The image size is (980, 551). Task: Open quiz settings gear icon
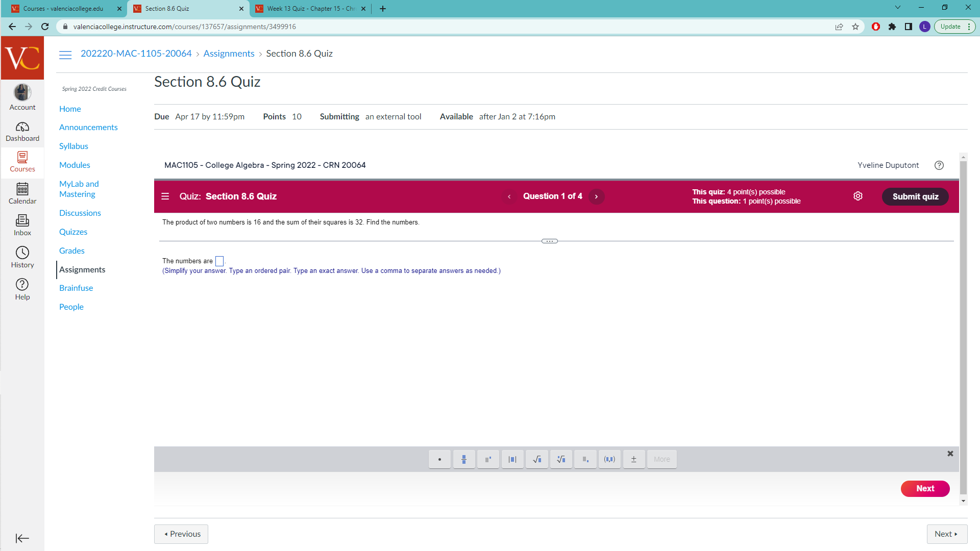pyautogui.click(x=858, y=196)
